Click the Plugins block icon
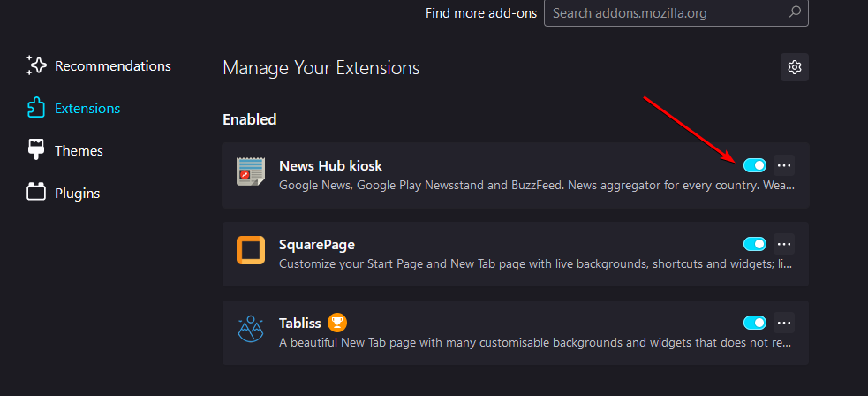The image size is (868, 396). coord(36,193)
